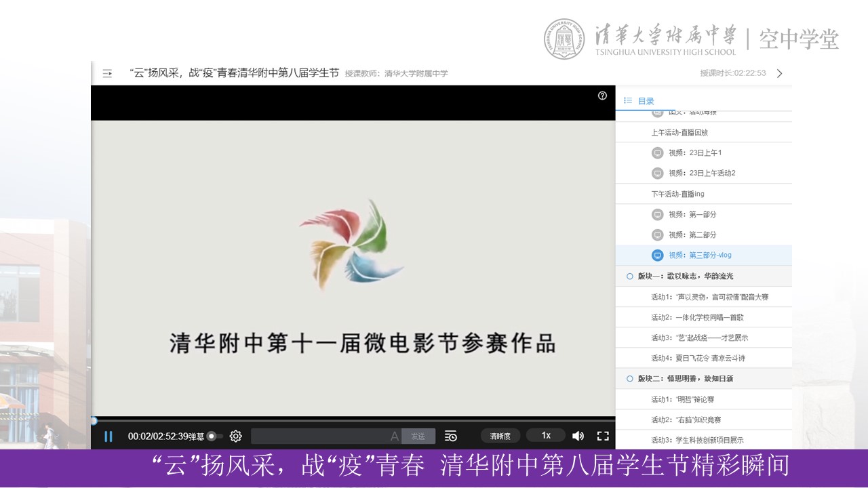Toggle the 弹幕 danmaku switch
This screenshot has height=488, width=868.
click(x=214, y=436)
